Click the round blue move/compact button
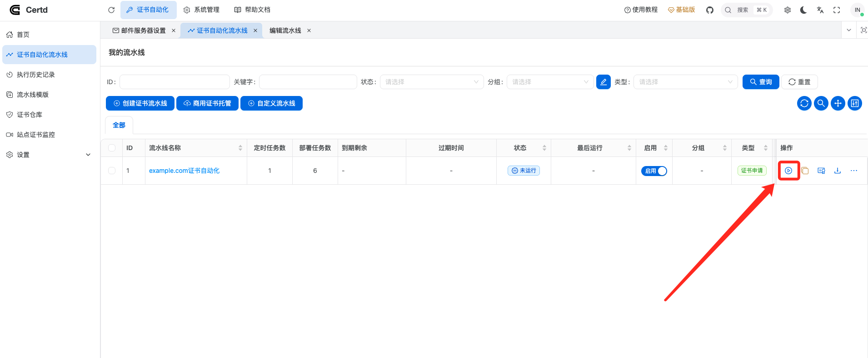The image size is (868, 358). pyautogui.click(x=838, y=103)
